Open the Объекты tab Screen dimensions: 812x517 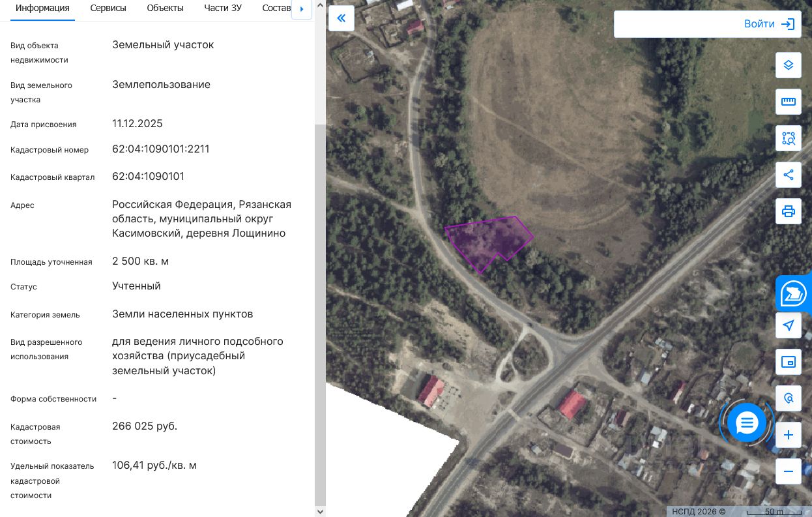point(166,8)
